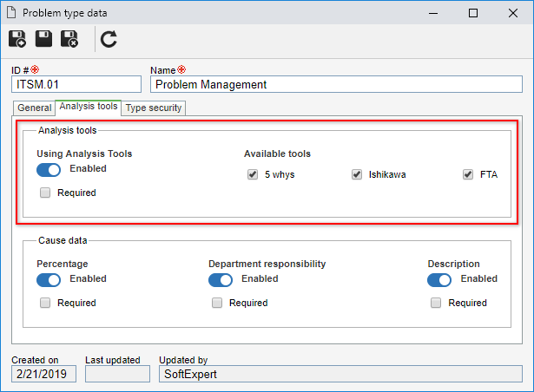Click the empty Last updated field
The image size is (534, 392).
(x=117, y=374)
